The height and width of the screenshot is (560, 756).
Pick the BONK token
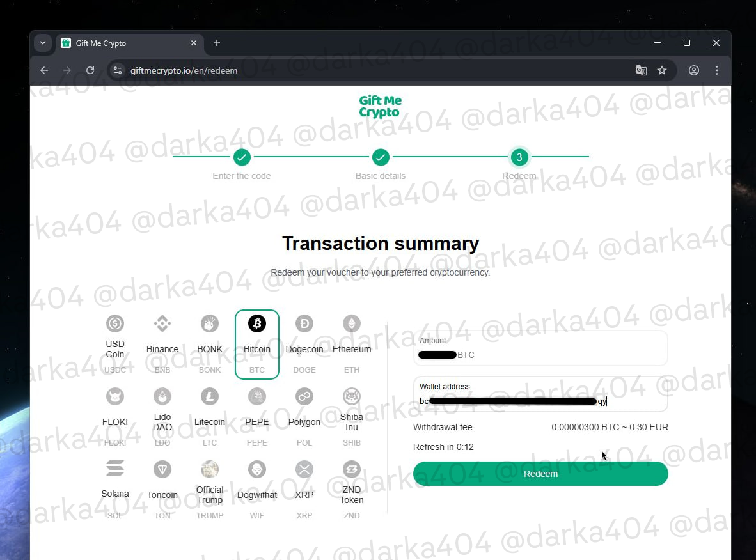[210, 344]
